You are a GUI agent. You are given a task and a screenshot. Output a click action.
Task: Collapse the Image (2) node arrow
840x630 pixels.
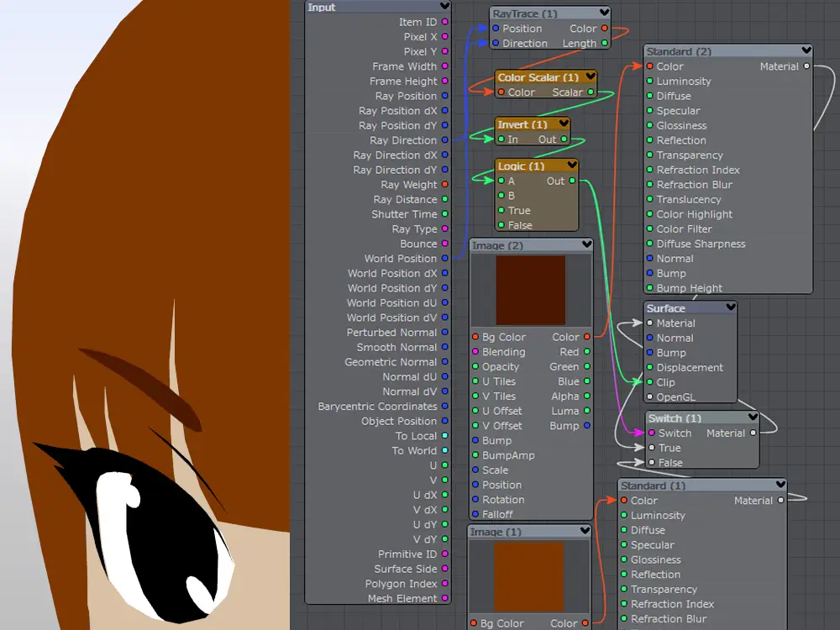click(585, 245)
